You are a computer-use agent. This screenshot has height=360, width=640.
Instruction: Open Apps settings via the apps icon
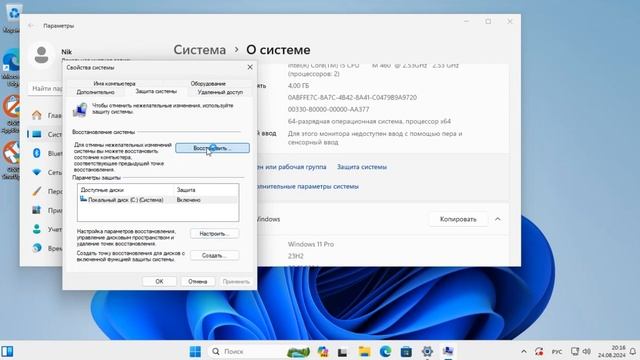(37, 210)
